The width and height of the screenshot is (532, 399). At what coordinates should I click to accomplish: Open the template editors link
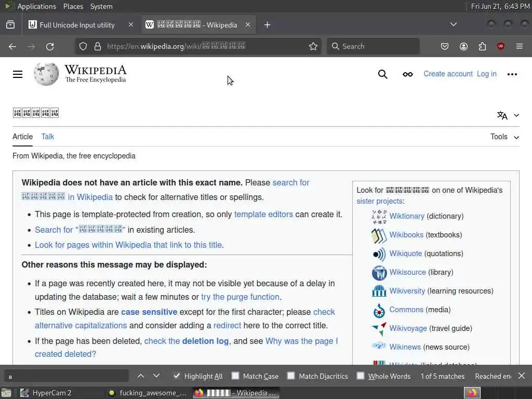point(263,215)
